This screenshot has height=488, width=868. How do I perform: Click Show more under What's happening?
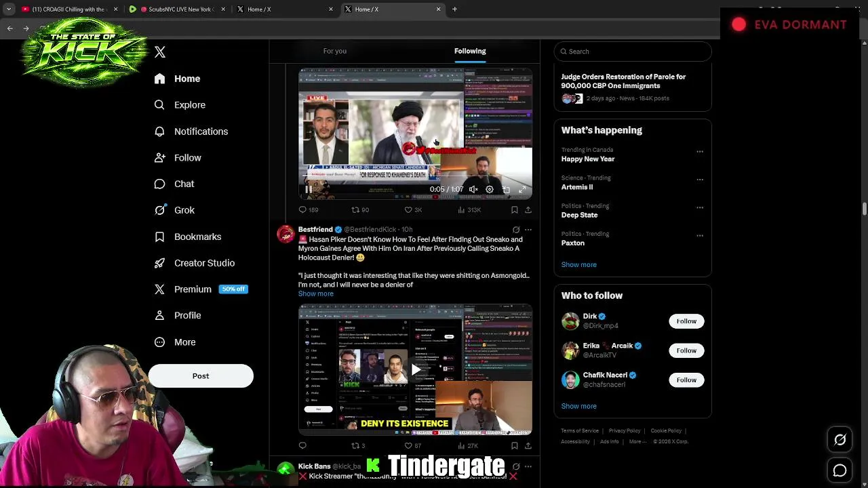click(579, 265)
